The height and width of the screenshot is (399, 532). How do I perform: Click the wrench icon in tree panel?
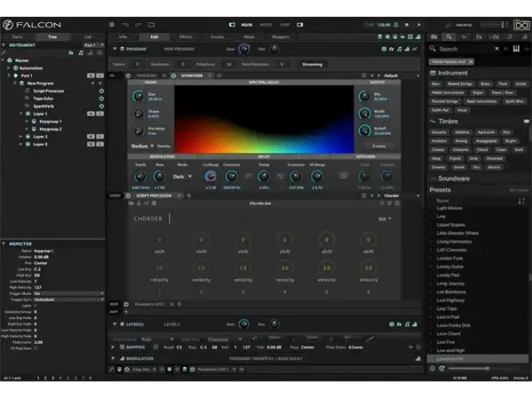coord(4,52)
